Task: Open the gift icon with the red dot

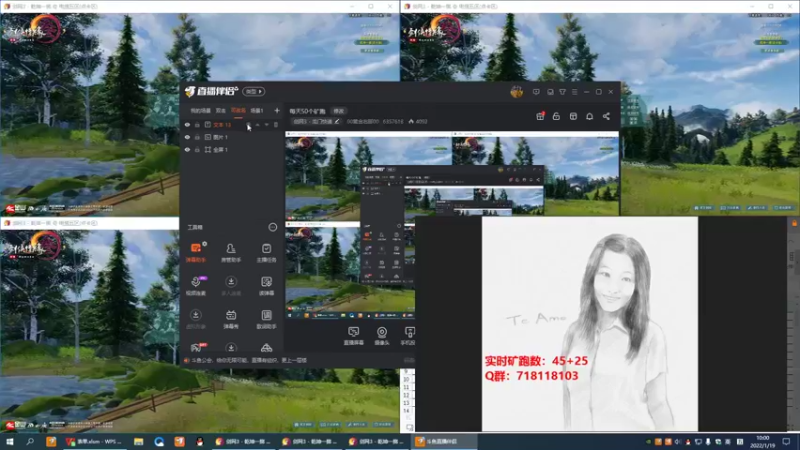Action: tap(540, 116)
